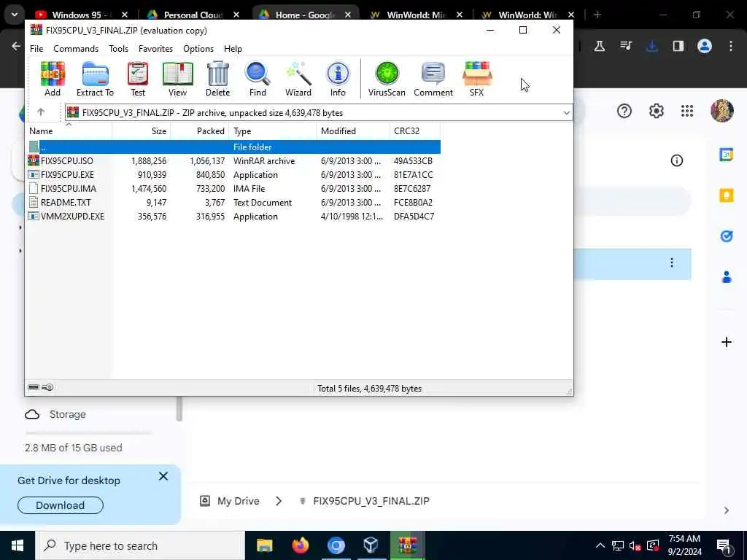Viewport: 747px width, 560px height.
Task: Switch to the first WinWorld tab
Action: pos(417,15)
